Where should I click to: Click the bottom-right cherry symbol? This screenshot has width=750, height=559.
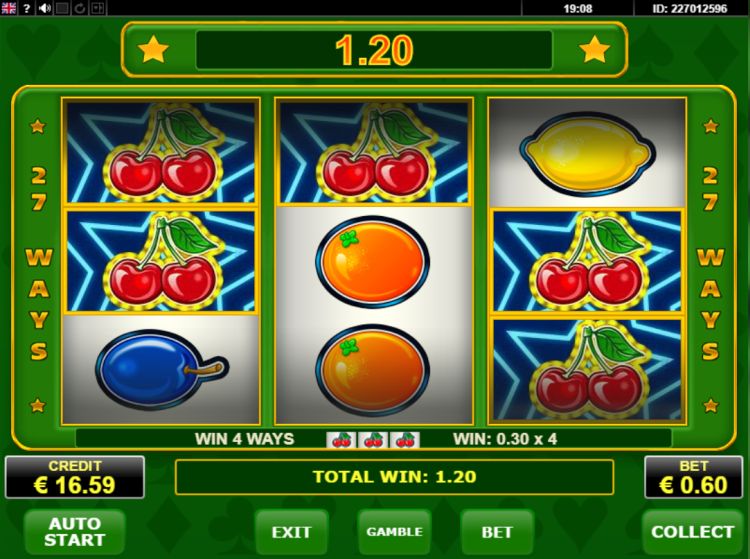point(587,370)
